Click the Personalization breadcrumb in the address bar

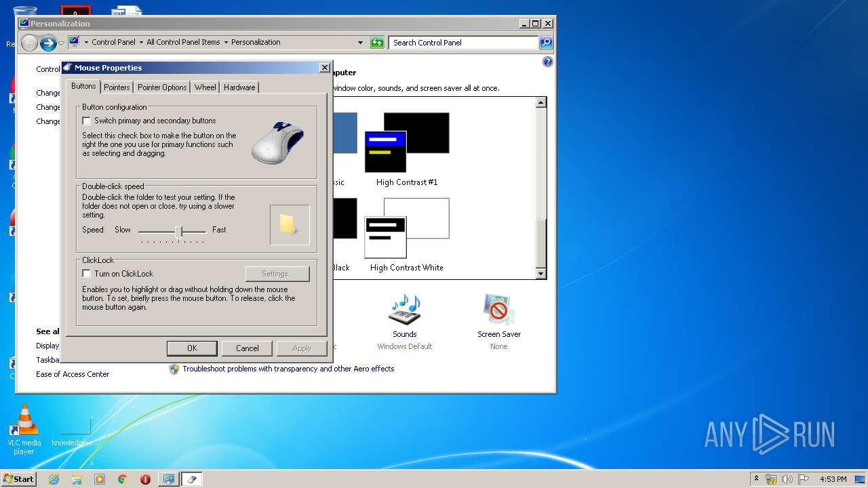256,42
